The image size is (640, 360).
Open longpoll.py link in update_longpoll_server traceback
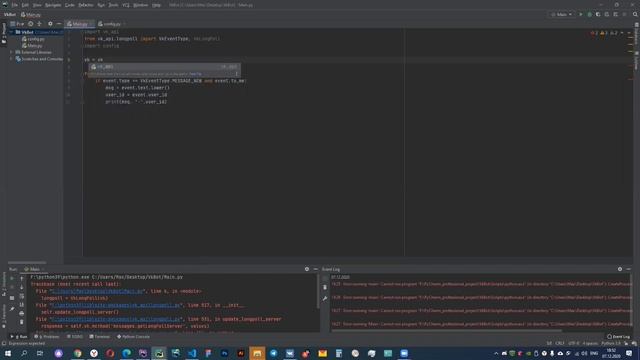116,319
